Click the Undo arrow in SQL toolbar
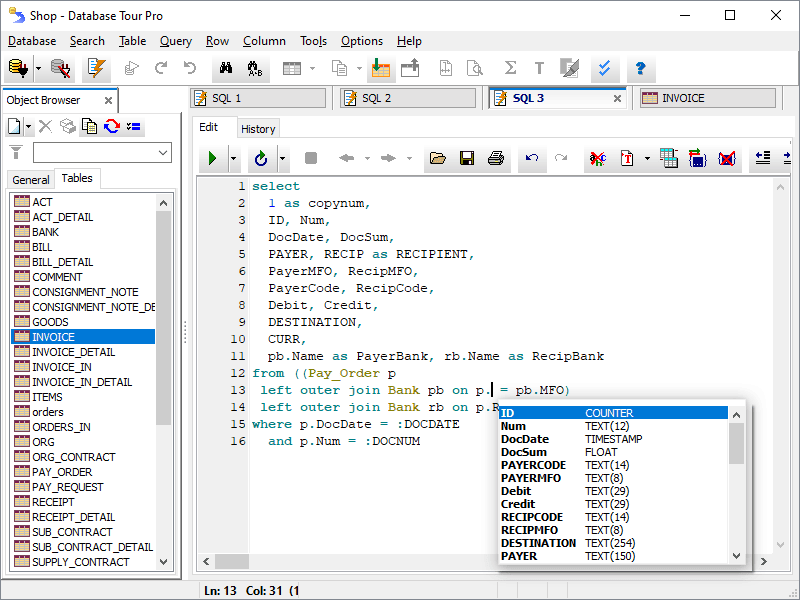The image size is (800, 600). pos(532,158)
